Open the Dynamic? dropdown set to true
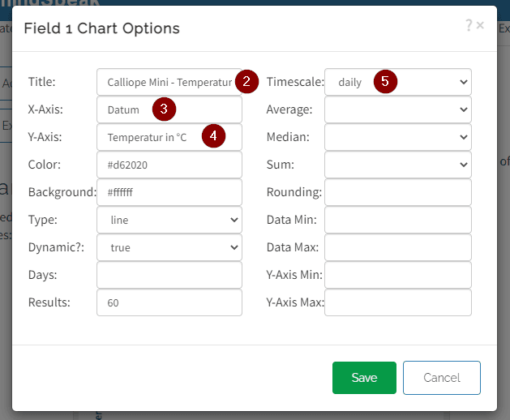This screenshot has height=420, width=510. 169,247
